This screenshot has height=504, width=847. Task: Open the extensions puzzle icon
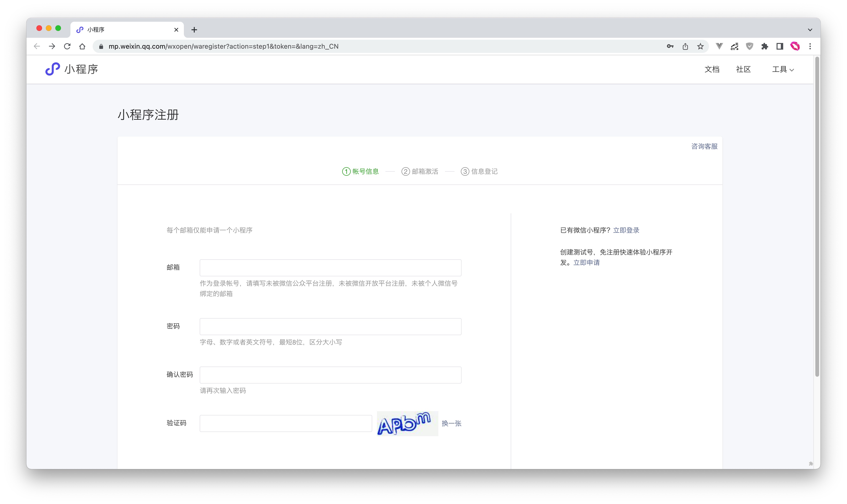[765, 46]
